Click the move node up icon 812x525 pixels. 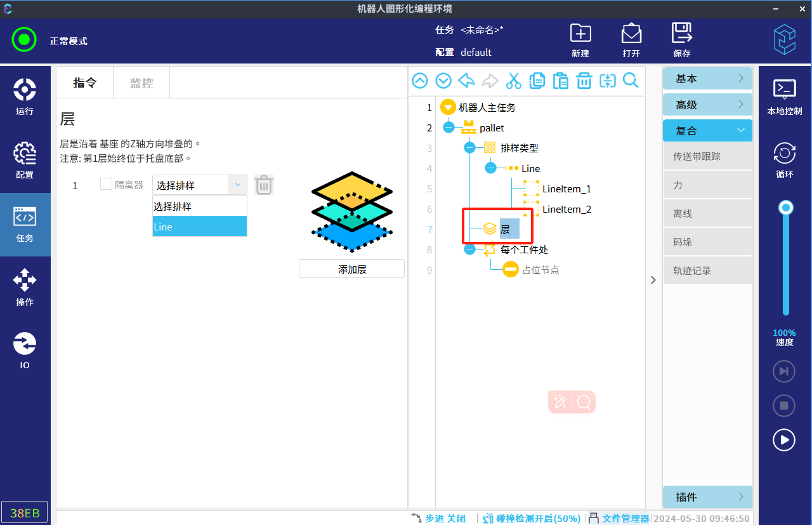coord(420,81)
